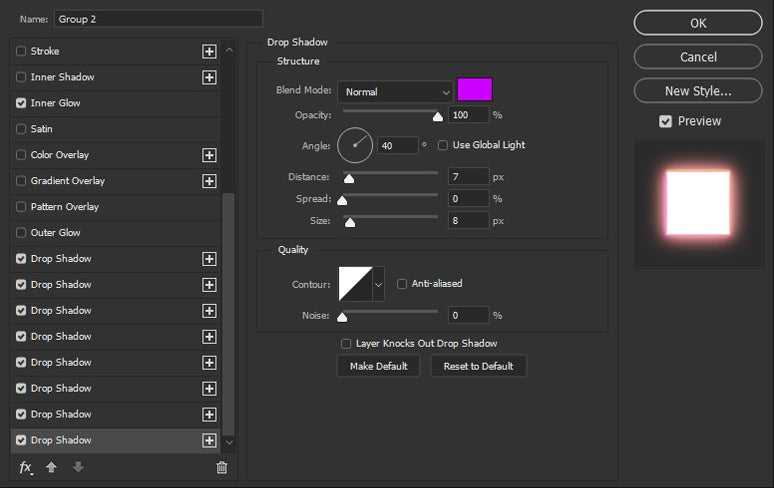Click the effects list vertical scrollbar thumb

(x=228, y=314)
